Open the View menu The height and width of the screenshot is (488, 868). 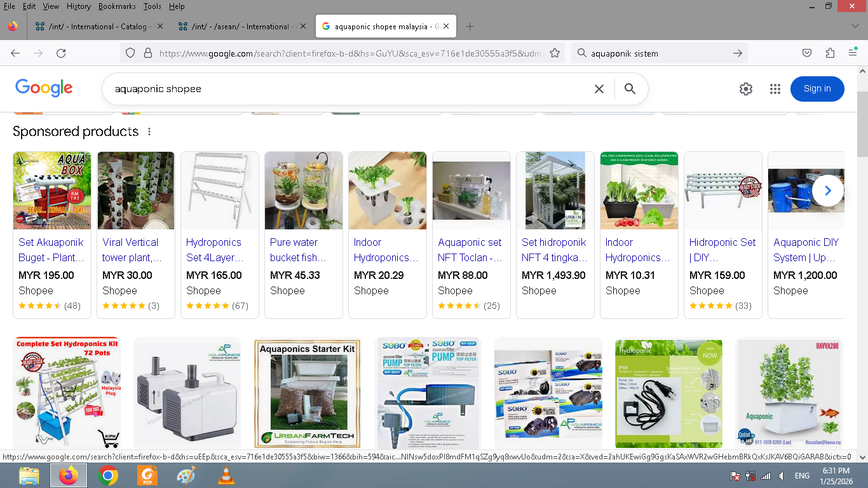[51, 6]
